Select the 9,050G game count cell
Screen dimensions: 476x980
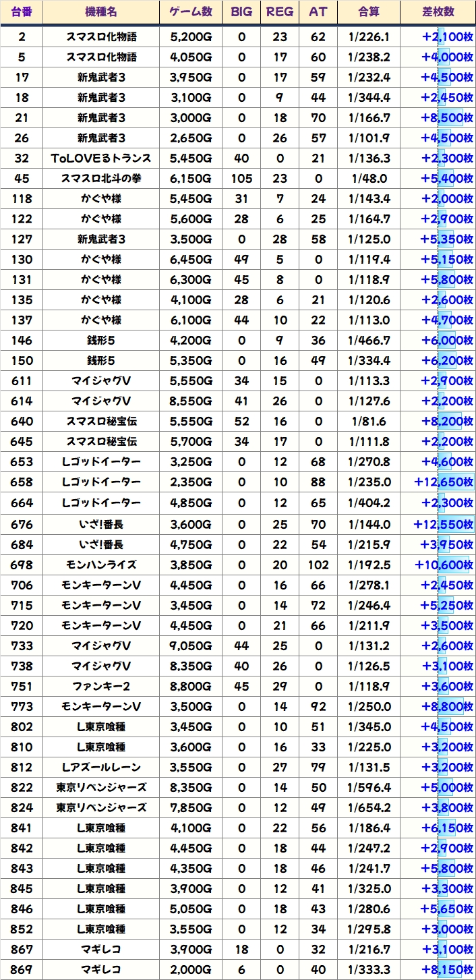click(x=191, y=645)
